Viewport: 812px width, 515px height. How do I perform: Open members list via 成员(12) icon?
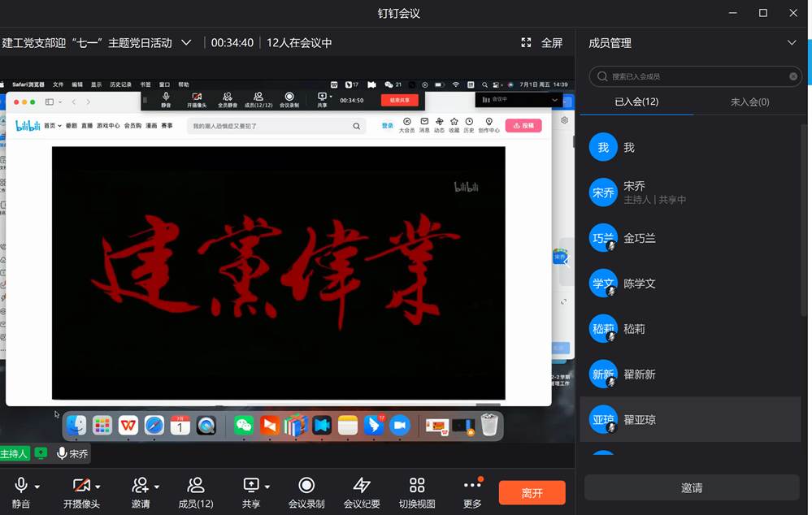[196, 486]
